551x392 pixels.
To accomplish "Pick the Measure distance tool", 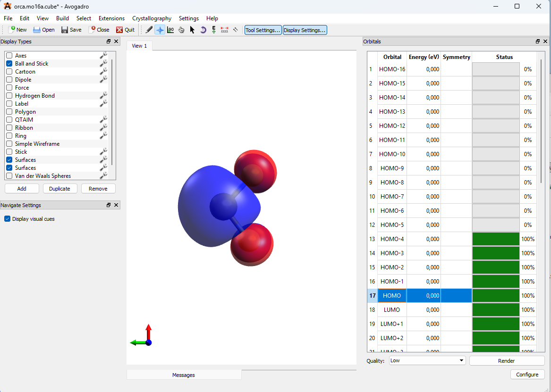I will (225, 30).
